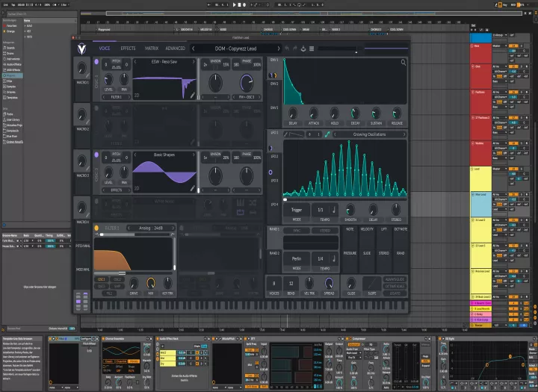Toggle the LEGATO option
This screenshot has height=392, width=538.
(x=395, y=293)
